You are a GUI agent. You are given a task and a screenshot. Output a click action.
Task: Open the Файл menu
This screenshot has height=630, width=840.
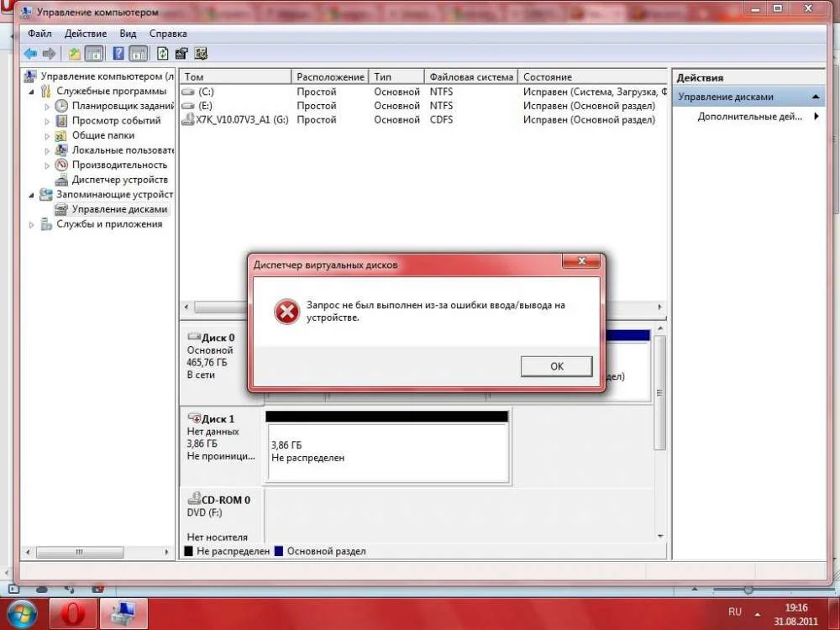pos(39,34)
